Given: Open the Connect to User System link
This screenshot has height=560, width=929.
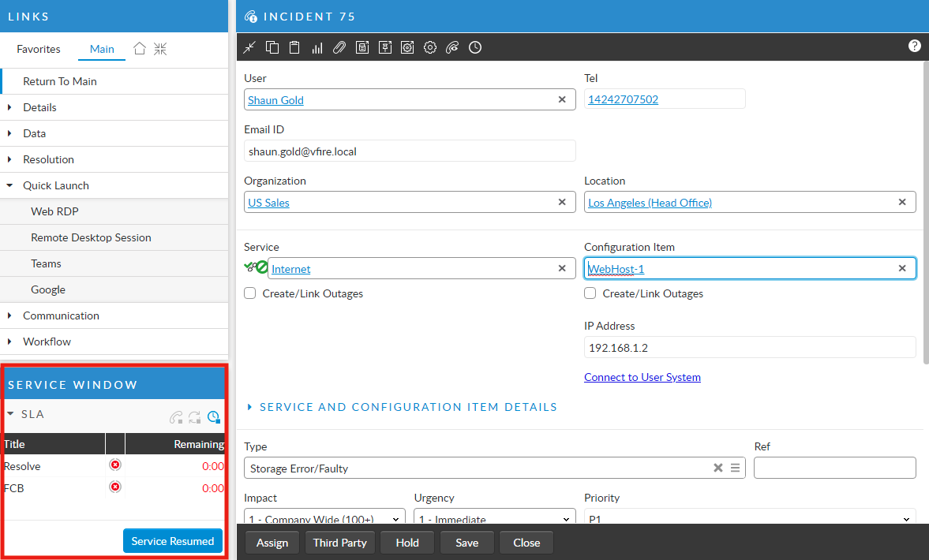Looking at the screenshot, I should [x=642, y=377].
